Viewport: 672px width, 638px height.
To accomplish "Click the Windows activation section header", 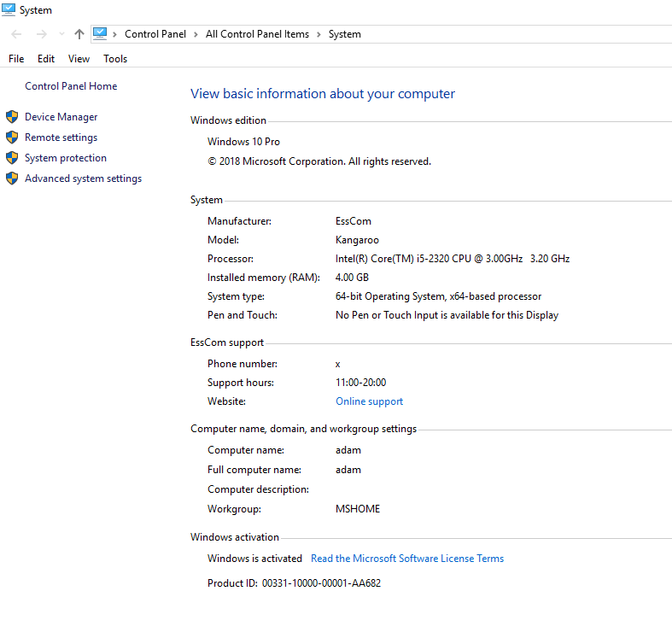I will pos(235,537).
